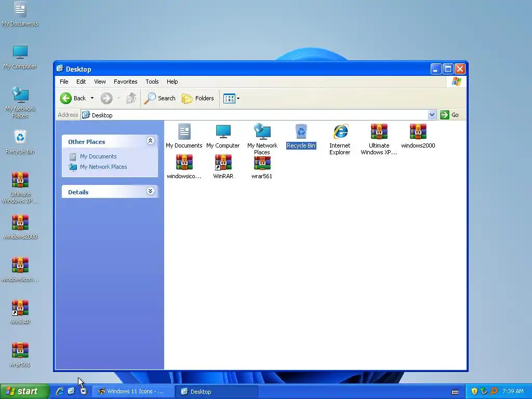
Task: Click the orange magnifier tray icon
Action: click(494, 392)
